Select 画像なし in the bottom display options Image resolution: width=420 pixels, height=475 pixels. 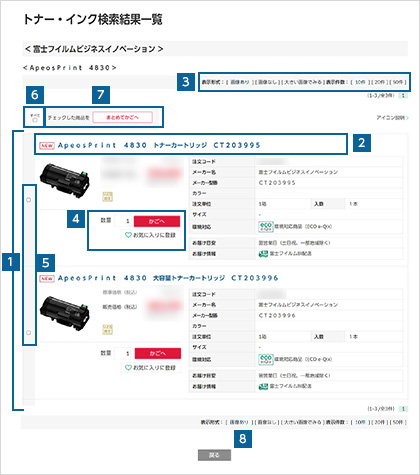267,422
